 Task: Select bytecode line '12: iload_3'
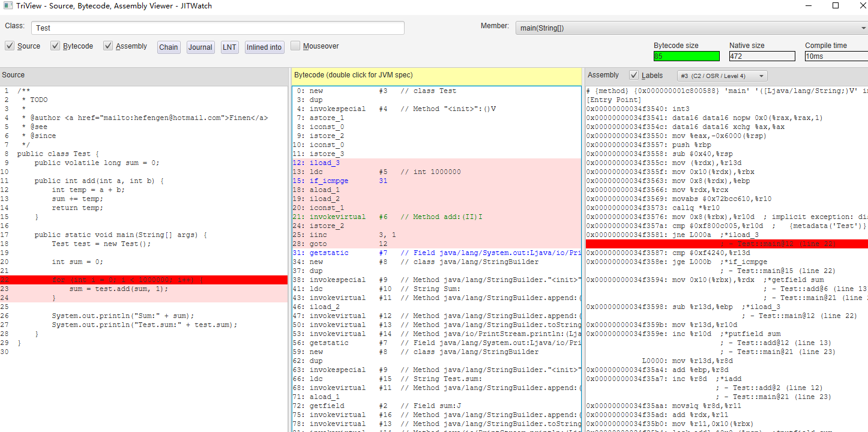(436, 163)
